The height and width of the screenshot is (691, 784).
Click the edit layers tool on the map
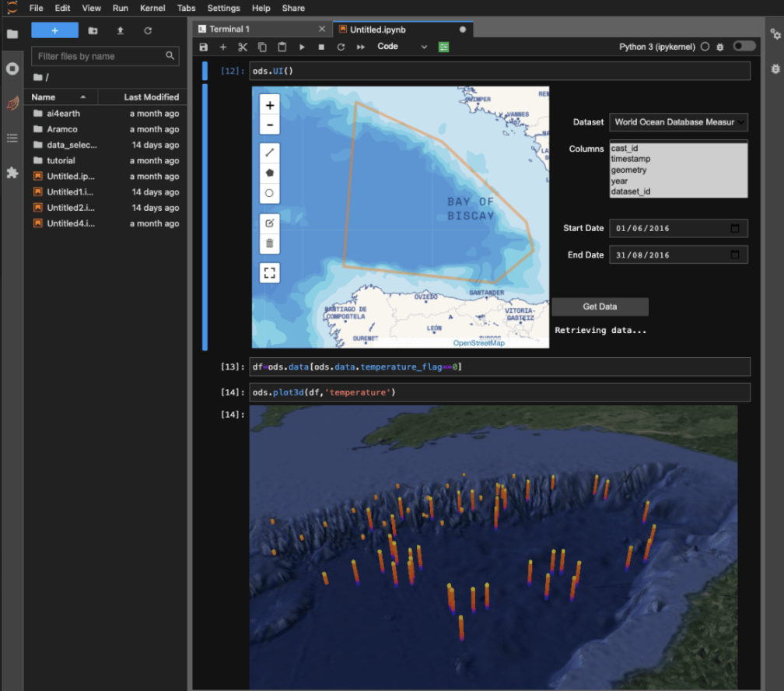point(269,222)
